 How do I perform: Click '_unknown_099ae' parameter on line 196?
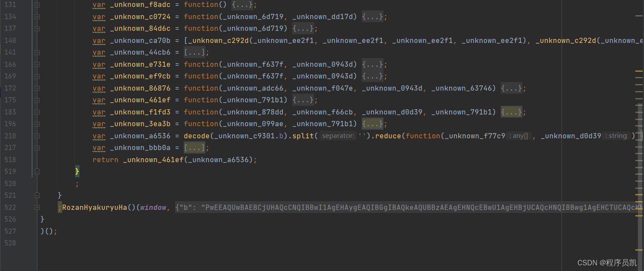coord(253,124)
